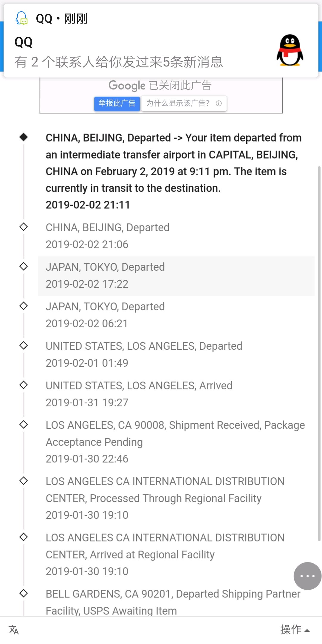Expand the 操作 actions menu
The image size is (322, 644).
(x=295, y=630)
